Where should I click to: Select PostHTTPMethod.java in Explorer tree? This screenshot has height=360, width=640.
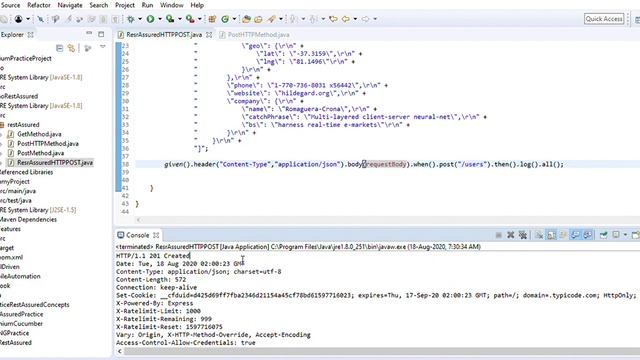tap(48, 144)
